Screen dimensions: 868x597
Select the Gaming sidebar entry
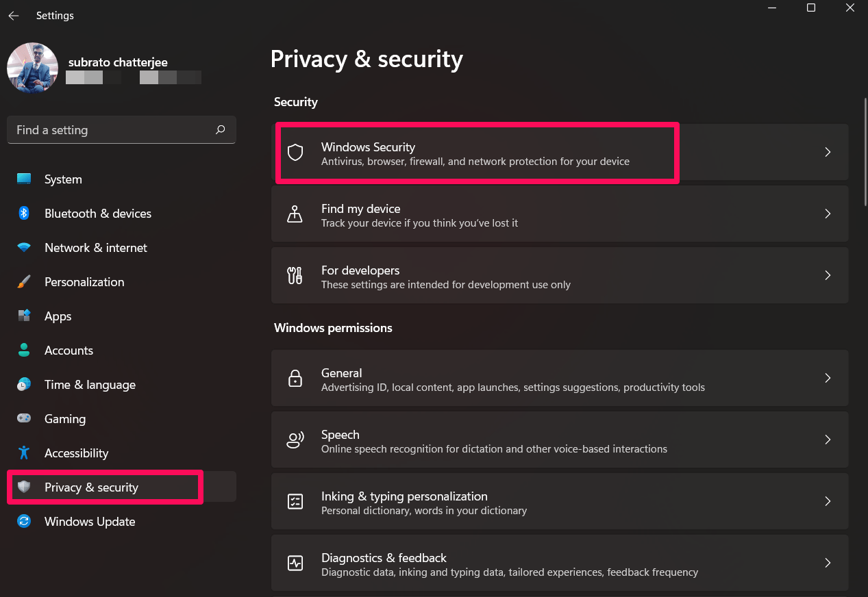[65, 418]
